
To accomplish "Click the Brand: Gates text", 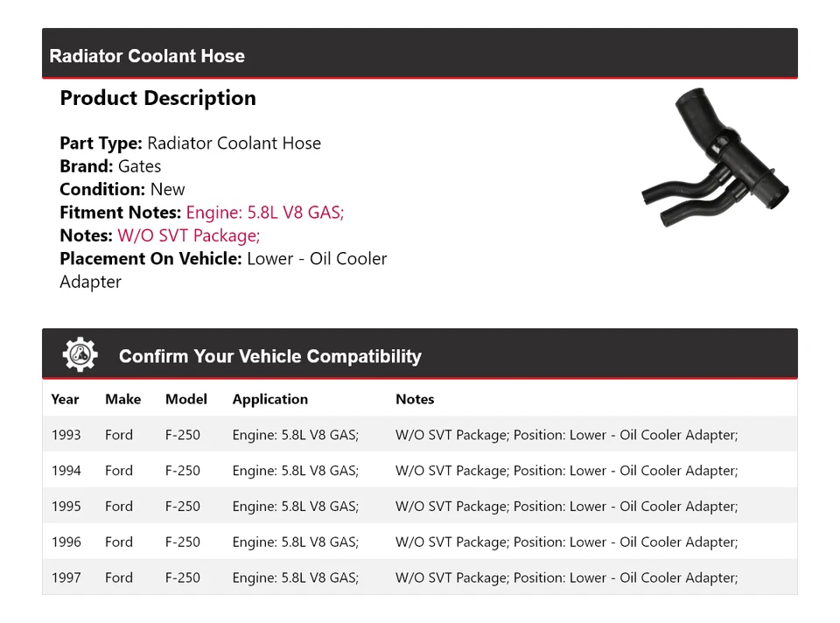I will [x=110, y=166].
